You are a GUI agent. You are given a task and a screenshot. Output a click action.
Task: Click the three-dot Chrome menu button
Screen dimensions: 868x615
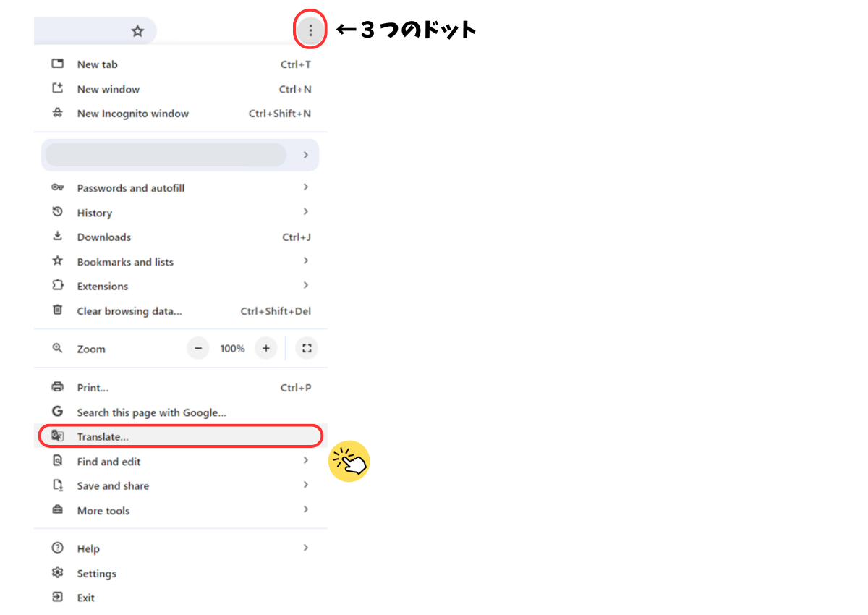(311, 30)
